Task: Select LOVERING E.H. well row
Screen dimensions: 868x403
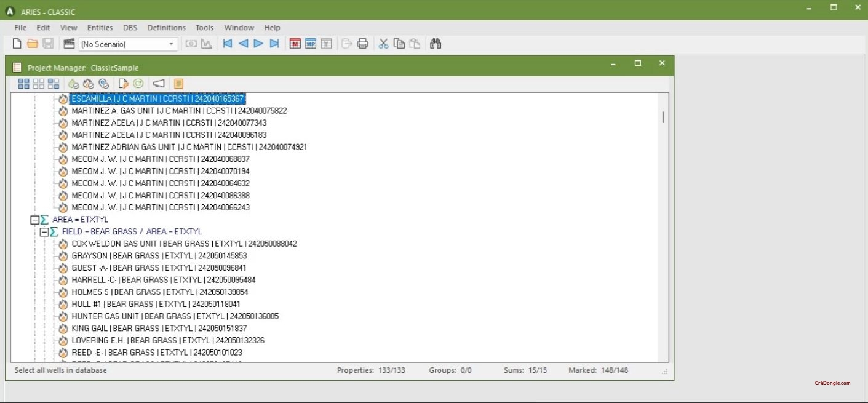Action: [168, 340]
